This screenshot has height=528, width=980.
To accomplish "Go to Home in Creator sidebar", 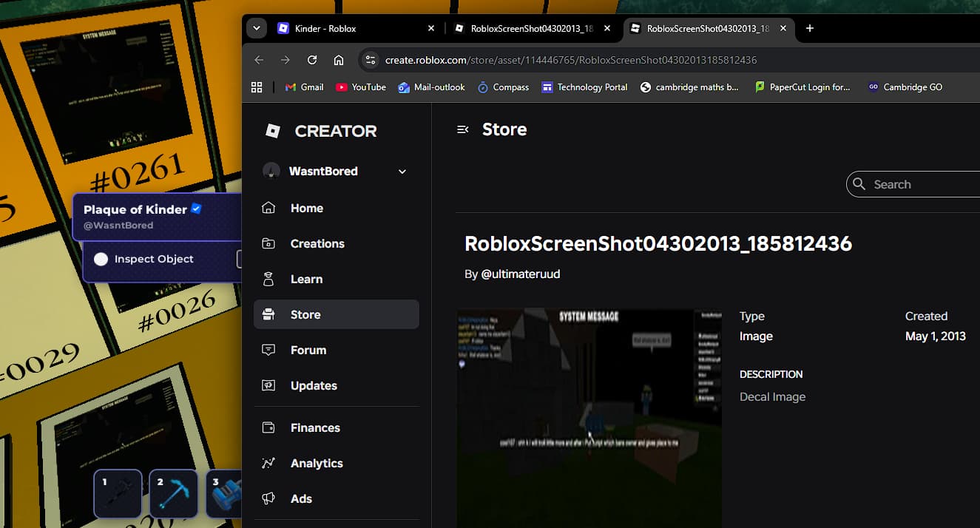I will (x=336, y=209).
